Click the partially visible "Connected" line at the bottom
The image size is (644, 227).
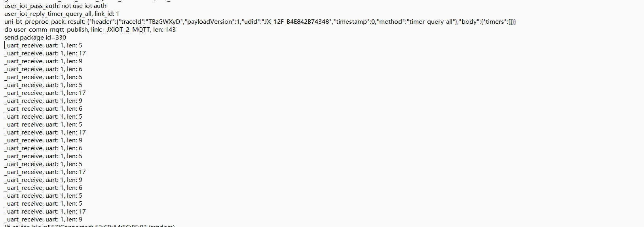[x=89, y=226]
